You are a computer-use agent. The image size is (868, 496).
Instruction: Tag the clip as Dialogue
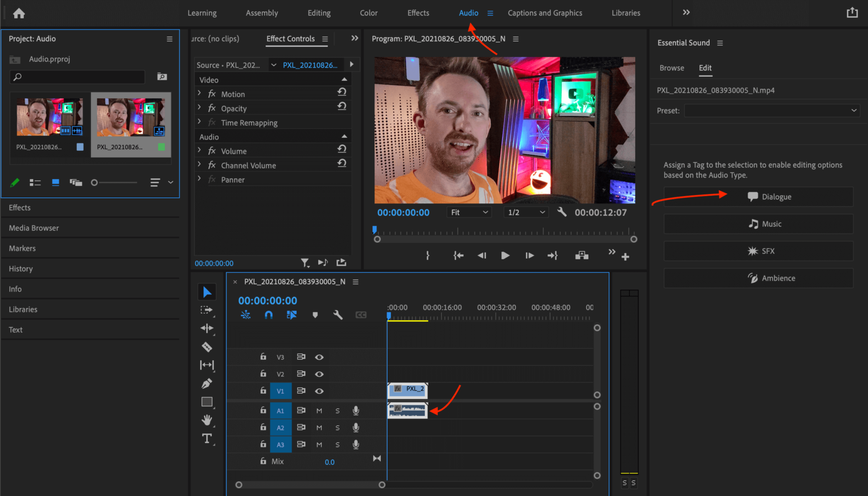tap(758, 197)
